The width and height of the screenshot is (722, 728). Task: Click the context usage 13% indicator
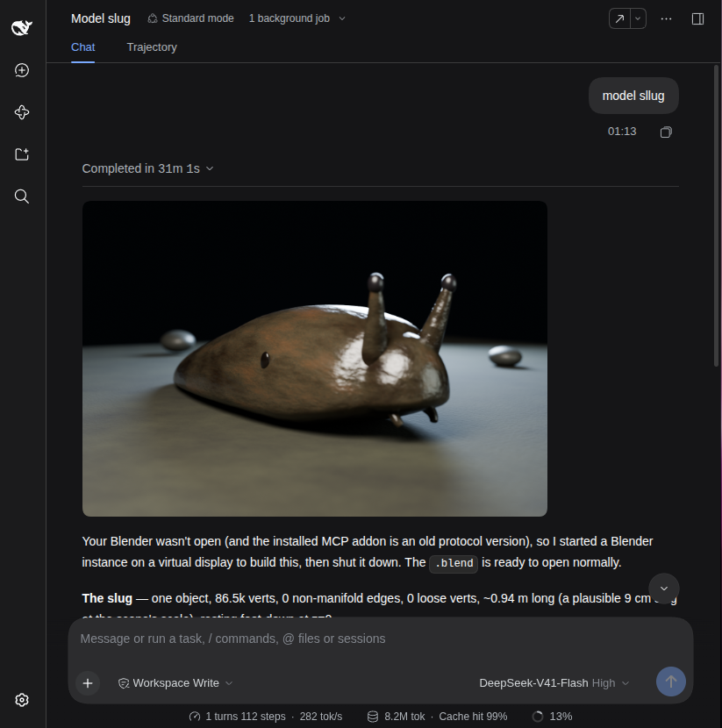pos(552,717)
